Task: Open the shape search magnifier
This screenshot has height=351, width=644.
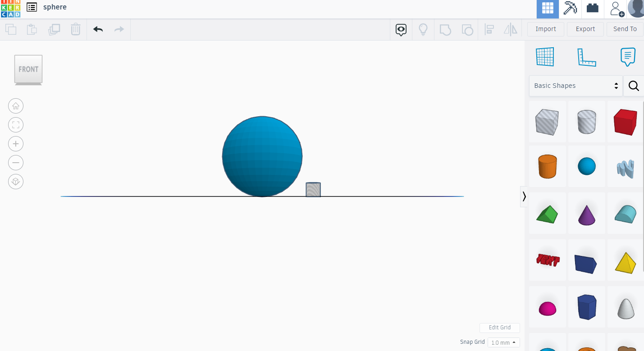Action: click(x=633, y=86)
